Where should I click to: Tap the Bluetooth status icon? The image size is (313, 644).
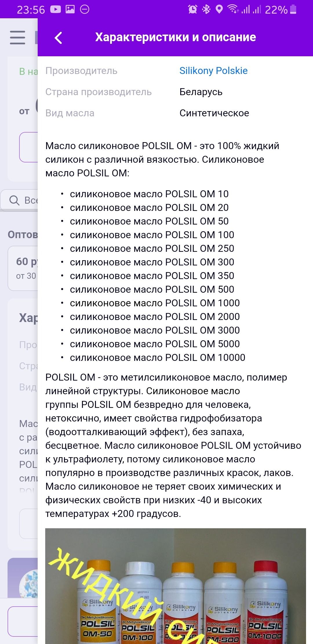[206, 10]
